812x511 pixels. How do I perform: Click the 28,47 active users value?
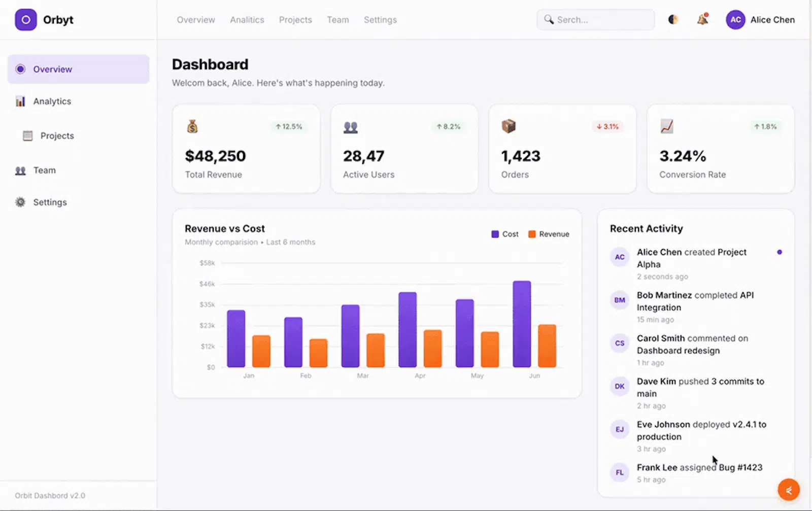coord(363,156)
